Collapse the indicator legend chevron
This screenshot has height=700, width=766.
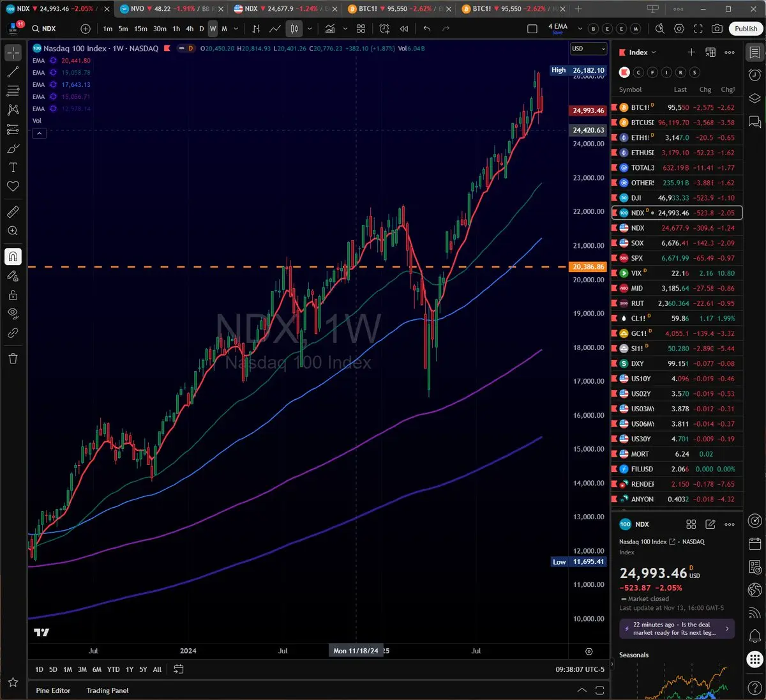pyautogui.click(x=39, y=133)
